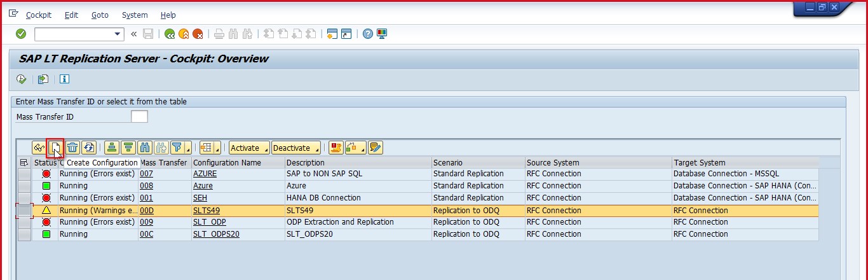Click the Delete trash can icon
This screenshot has height=280, width=868.
point(72,148)
